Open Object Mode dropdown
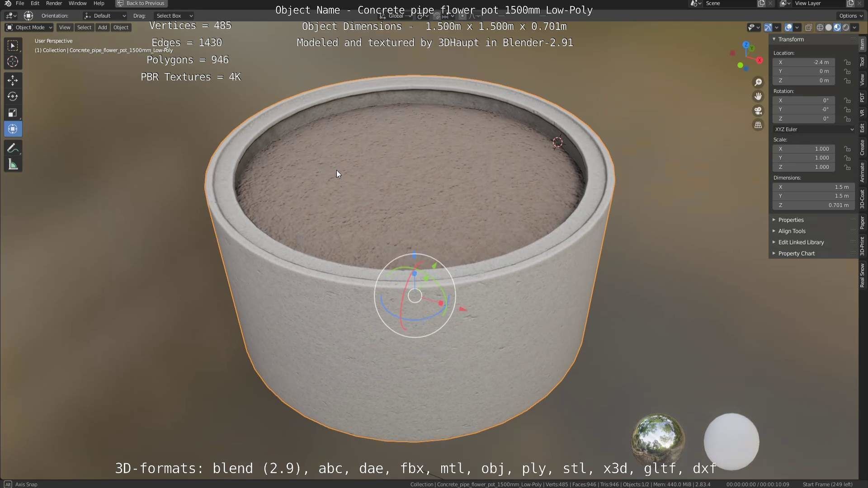The image size is (868, 488). click(29, 28)
